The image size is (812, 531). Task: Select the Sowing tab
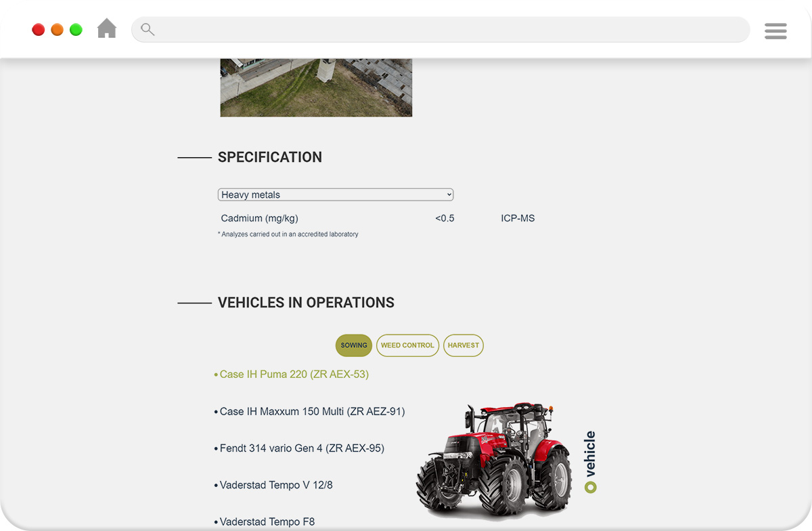point(354,345)
